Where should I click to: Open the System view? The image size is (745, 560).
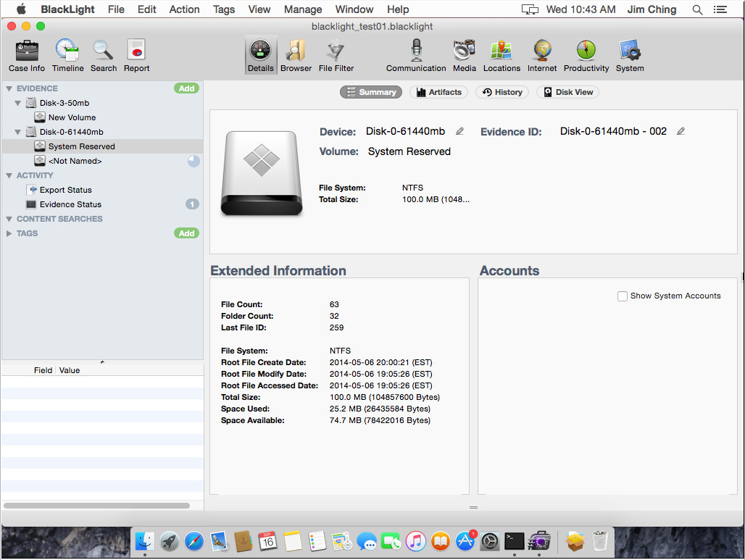pos(630,56)
